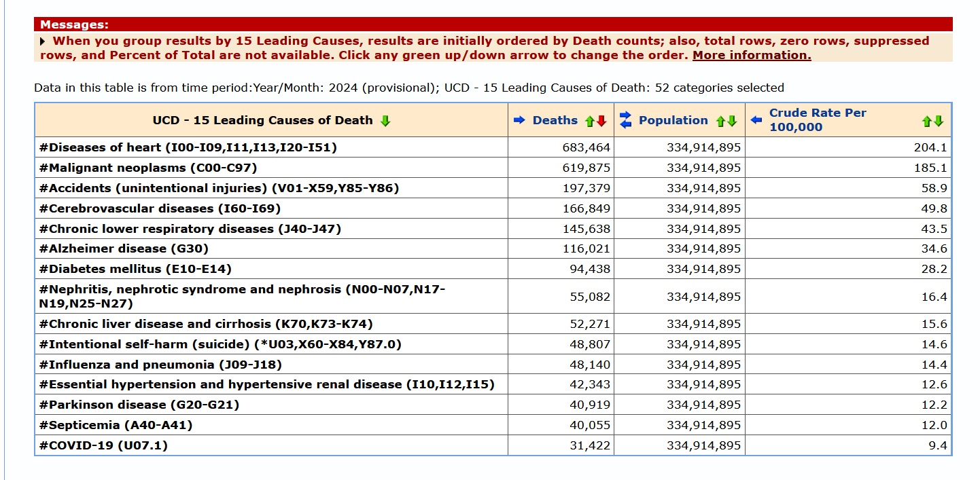Select Diabetes mellitus (E10-E14) row label
The width and height of the screenshot is (980, 480).
pyautogui.click(x=135, y=269)
